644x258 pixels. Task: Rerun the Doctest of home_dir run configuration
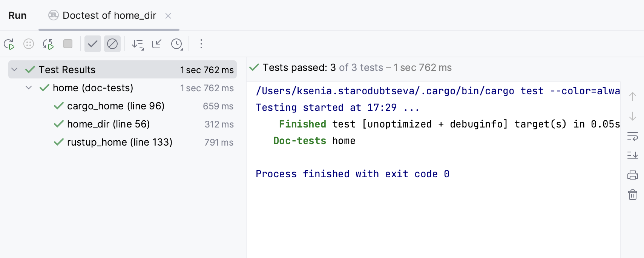pyautogui.click(x=10, y=44)
